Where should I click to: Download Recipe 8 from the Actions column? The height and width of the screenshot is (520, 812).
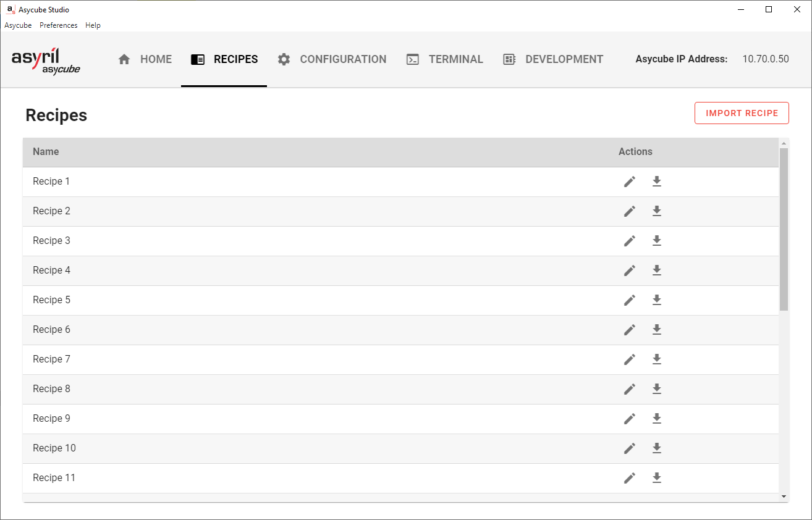(657, 389)
